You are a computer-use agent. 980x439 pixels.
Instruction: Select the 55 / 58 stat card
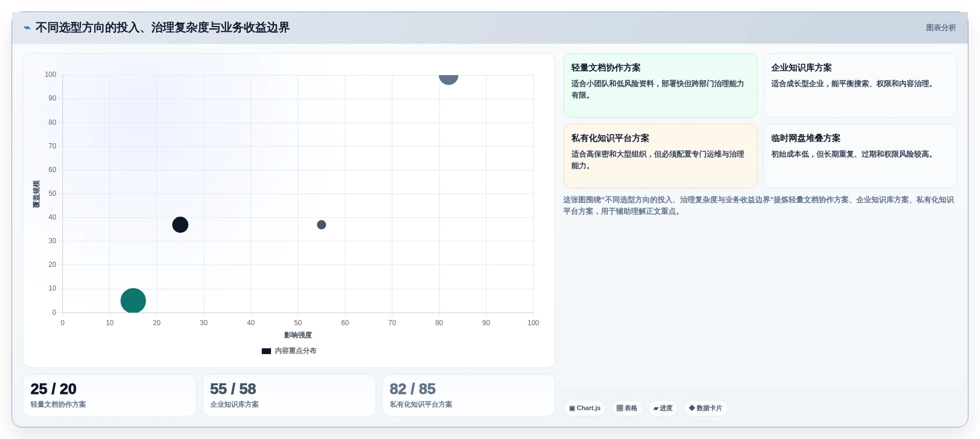pyautogui.click(x=289, y=395)
